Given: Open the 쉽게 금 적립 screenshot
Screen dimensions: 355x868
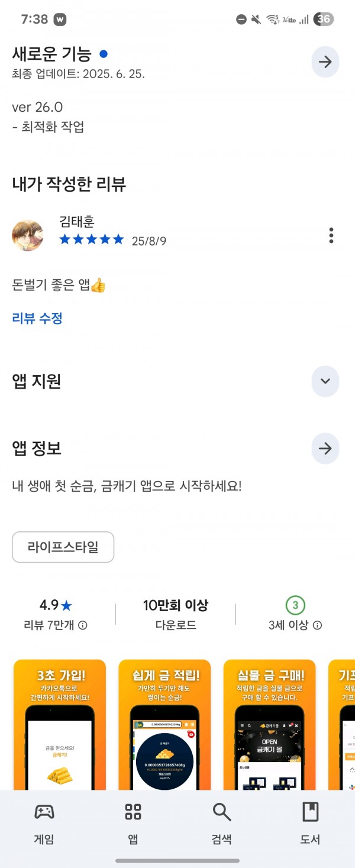Looking at the screenshot, I should [164, 725].
